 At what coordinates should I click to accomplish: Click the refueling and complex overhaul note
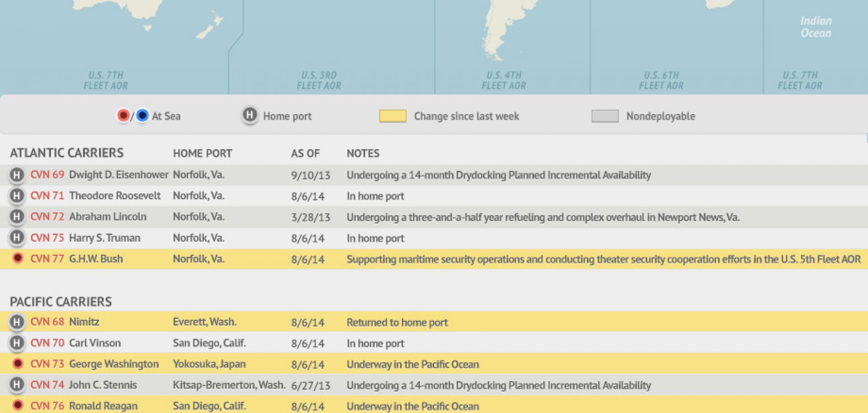(x=543, y=217)
